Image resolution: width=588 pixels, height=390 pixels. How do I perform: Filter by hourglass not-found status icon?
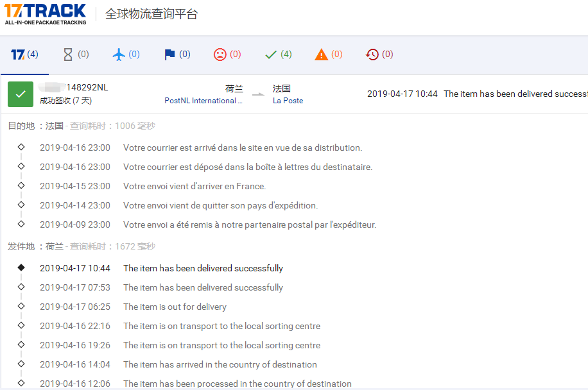point(76,55)
